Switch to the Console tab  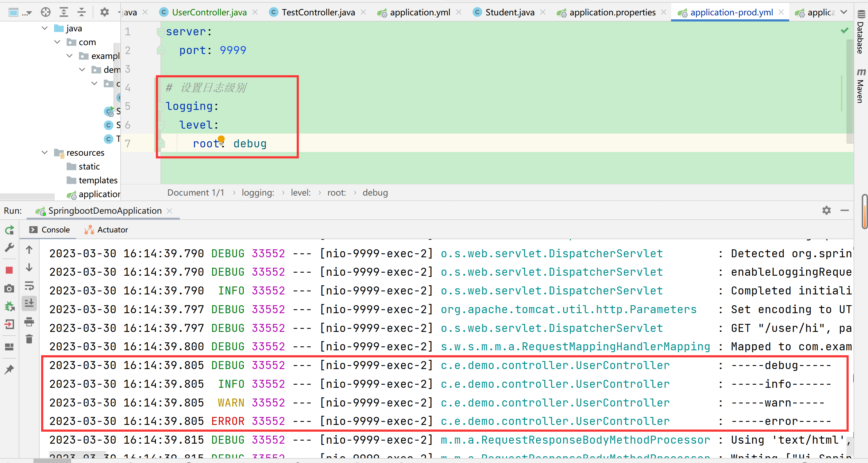[49, 230]
